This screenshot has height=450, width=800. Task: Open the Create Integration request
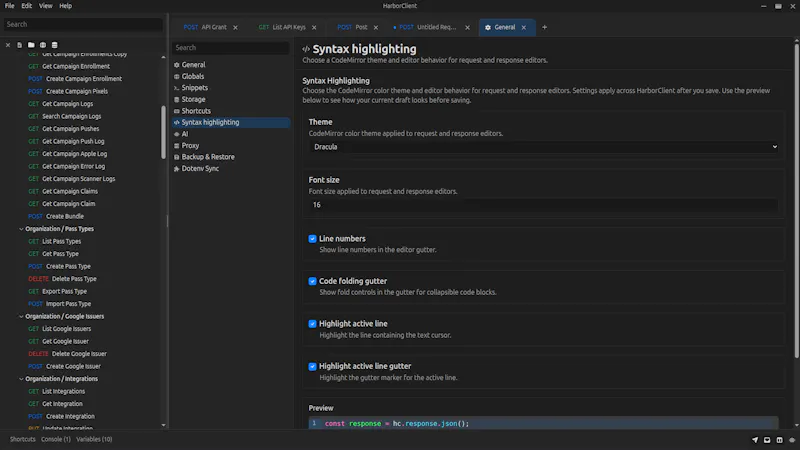pos(70,417)
